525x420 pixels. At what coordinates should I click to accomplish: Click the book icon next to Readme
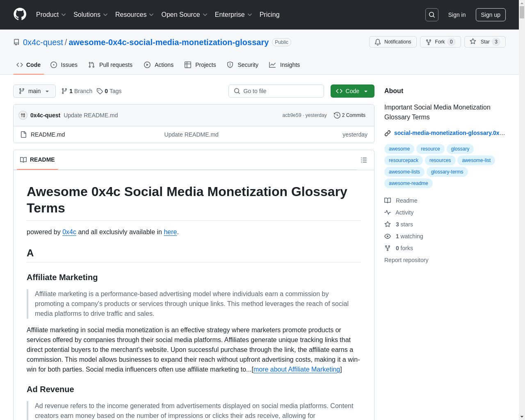pyautogui.click(x=388, y=201)
